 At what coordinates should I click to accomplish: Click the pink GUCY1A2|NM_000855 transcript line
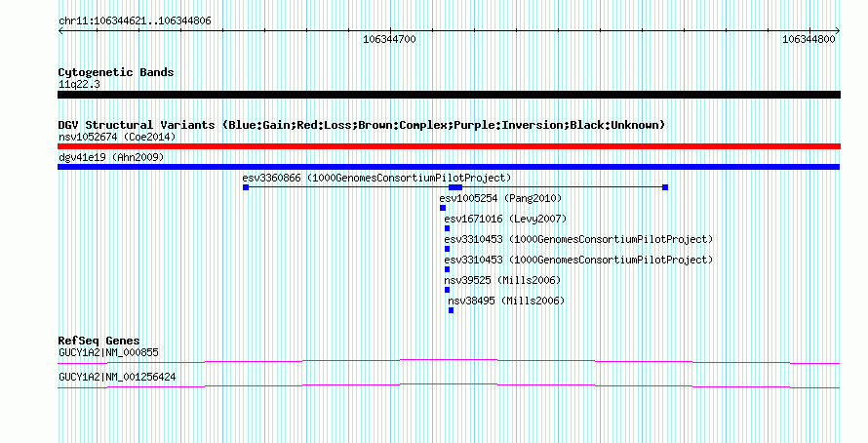pos(449,362)
